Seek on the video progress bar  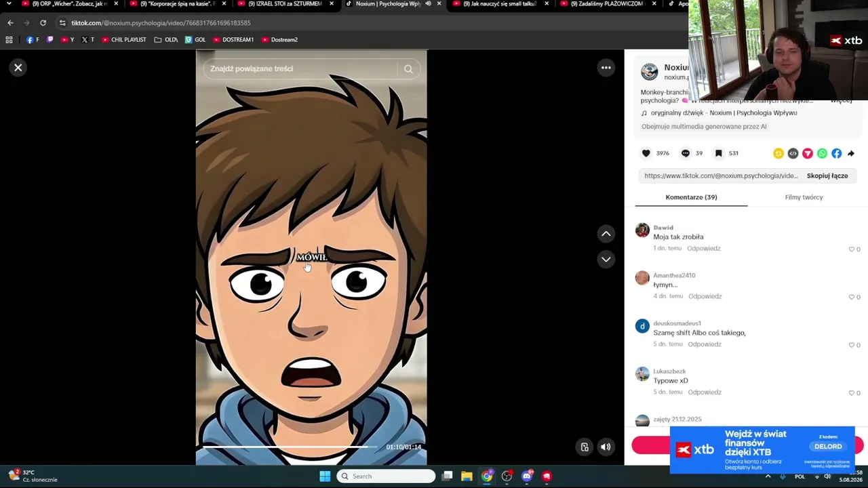coord(291,447)
